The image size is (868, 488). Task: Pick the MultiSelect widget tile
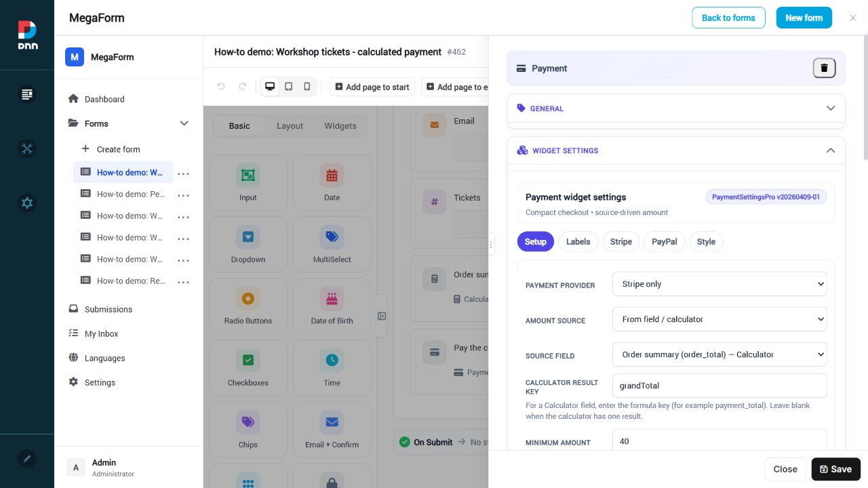(332, 244)
